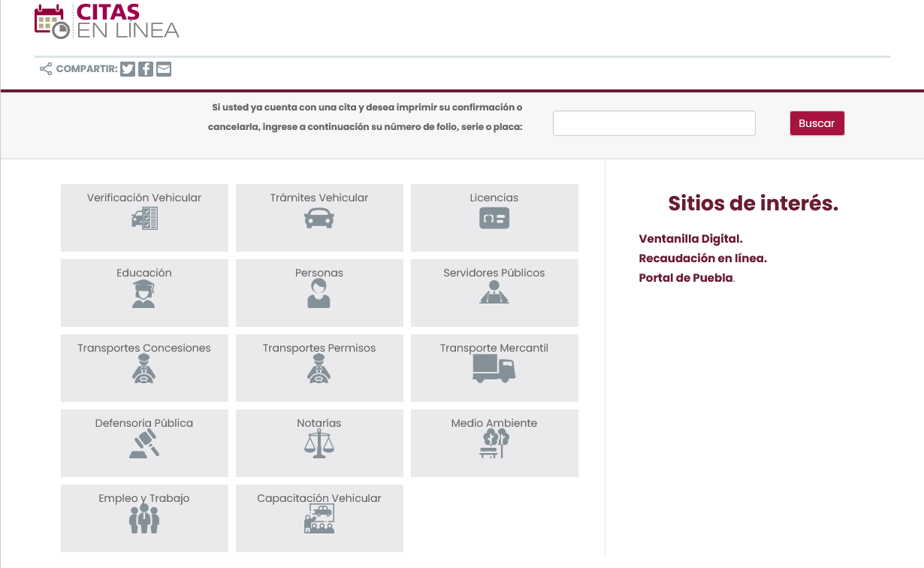Share the page via Facebook icon

point(146,69)
